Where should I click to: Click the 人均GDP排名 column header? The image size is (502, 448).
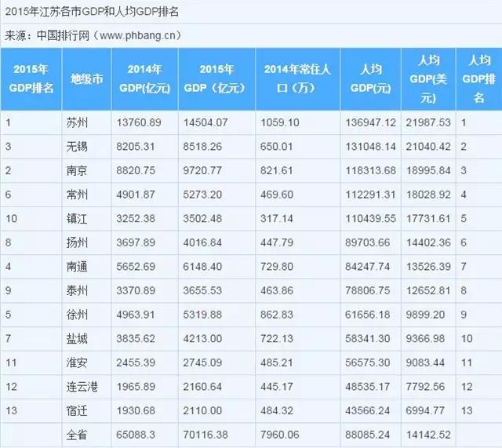(x=479, y=78)
